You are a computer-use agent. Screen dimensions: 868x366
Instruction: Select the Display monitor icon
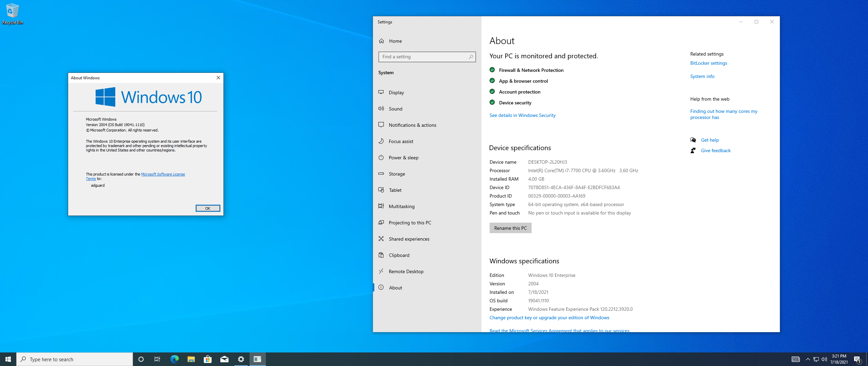381,92
